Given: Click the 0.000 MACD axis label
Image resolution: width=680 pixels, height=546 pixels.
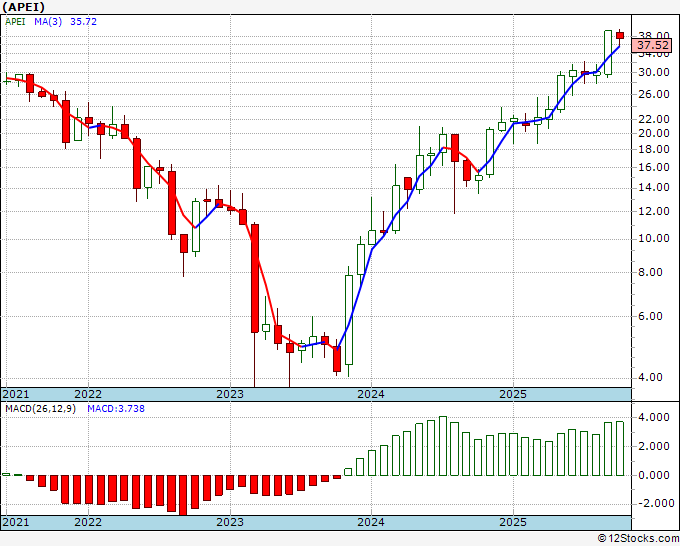Looking at the screenshot, I should pyautogui.click(x=655, y=475).
